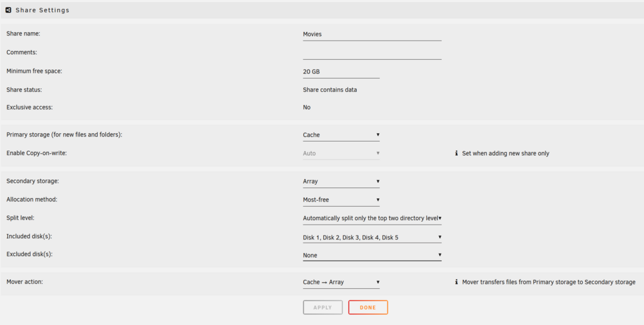Click the 'Excluded disk(s):' label
The width and height of the screenshot is (644, 325).
click(30, 254)
